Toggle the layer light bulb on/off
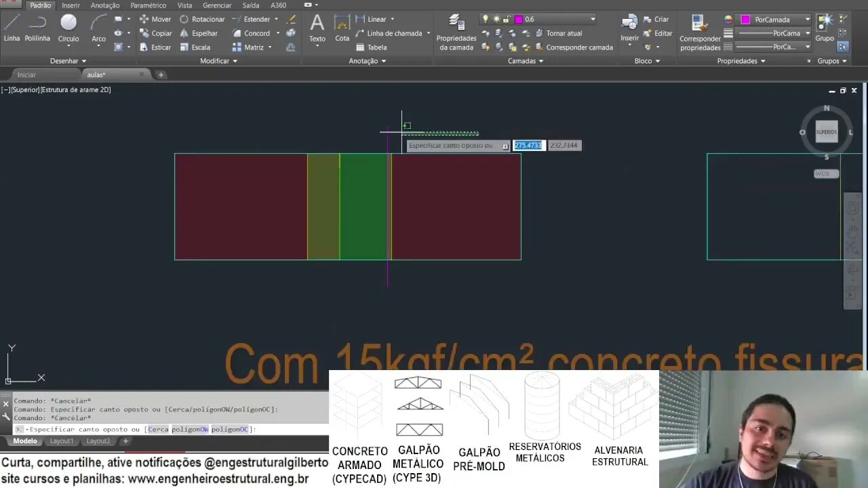The image size is (868, 488). pyautogui.click(x=486, y=20)
